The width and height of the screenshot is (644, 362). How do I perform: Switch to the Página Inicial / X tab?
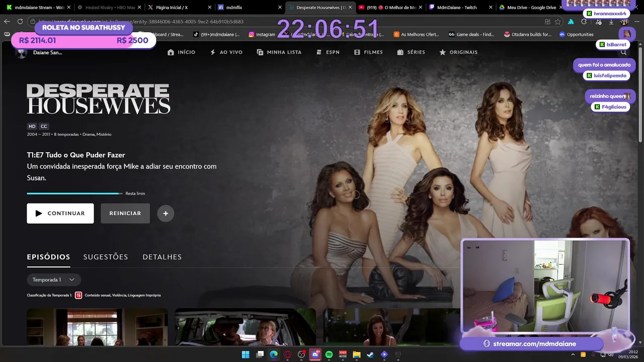tap(179, 8)
